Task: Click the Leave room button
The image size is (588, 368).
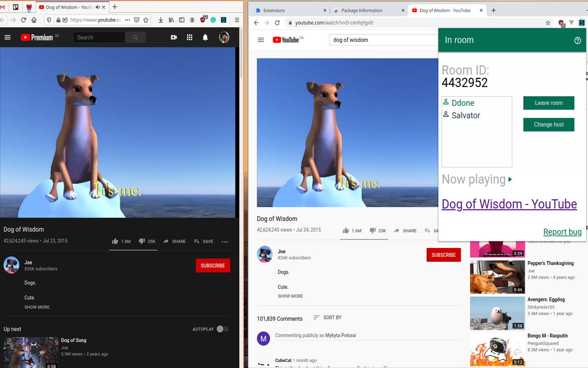Action: click(548, 103)
